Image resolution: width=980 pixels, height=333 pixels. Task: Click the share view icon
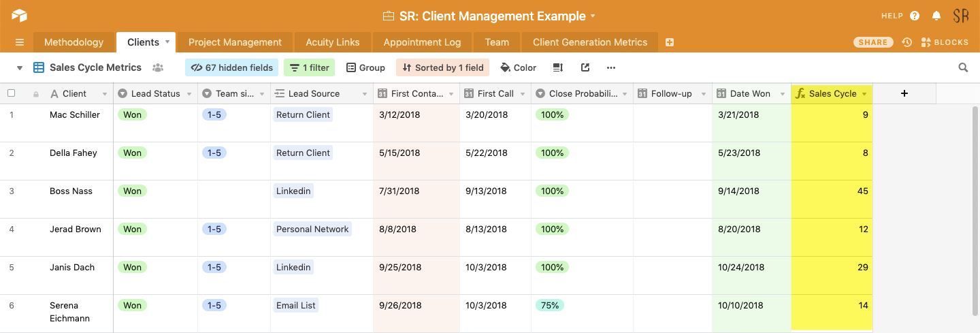pyautogui.click(x=585, y=67)
